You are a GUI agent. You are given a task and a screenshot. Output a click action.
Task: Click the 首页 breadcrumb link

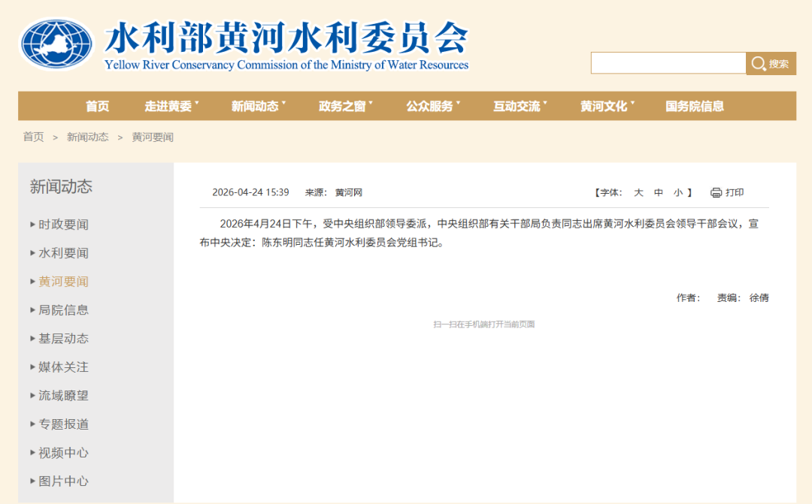(x=33, y=137)
